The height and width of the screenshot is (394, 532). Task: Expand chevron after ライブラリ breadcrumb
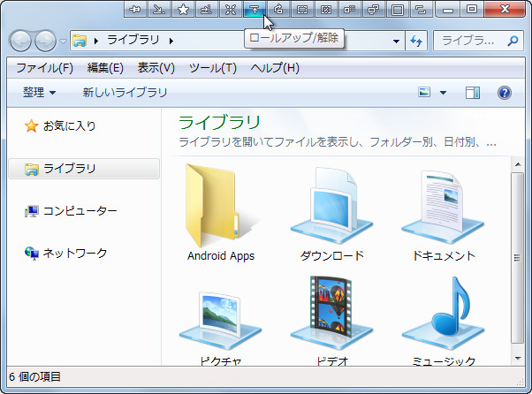[171, 41]
